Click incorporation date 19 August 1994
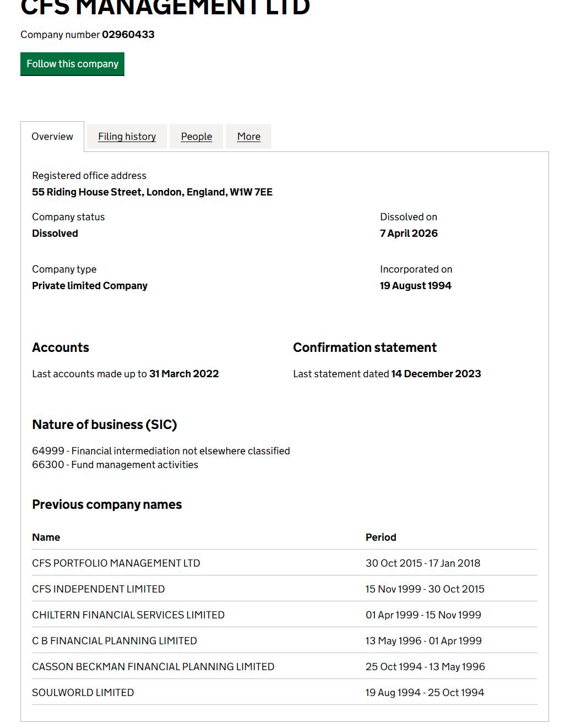This screenshot has width=565, height=728. point(416,286)
